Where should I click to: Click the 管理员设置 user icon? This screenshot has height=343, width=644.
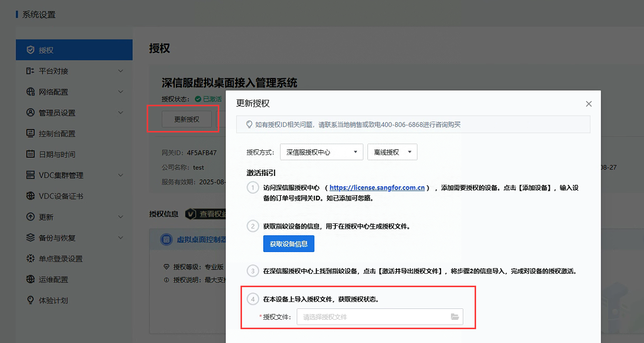point(31,113)
